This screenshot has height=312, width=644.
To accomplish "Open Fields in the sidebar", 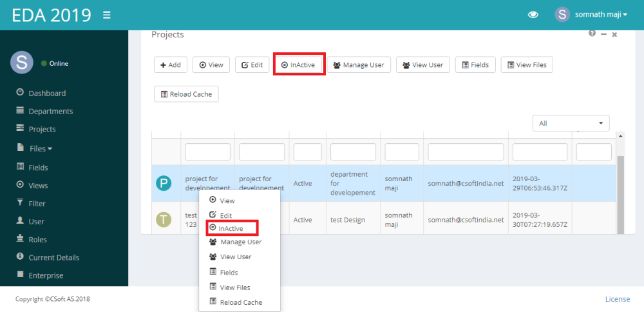I will point(32,168).
